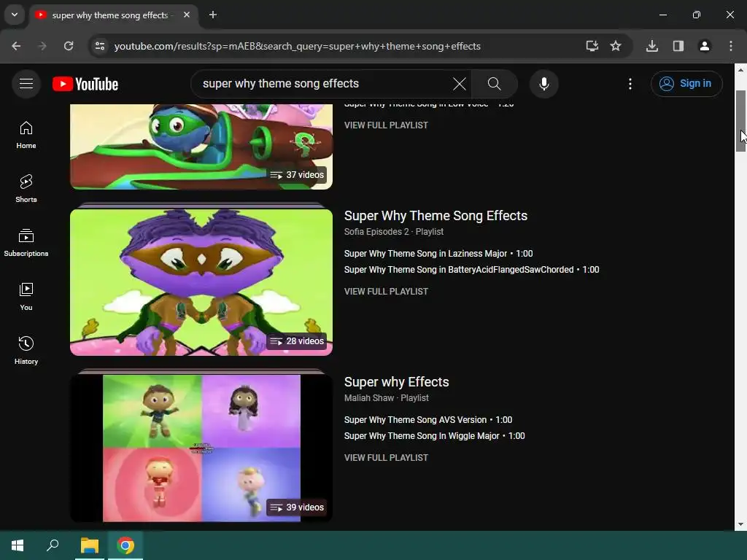Go back with the browser back arrow
The width and height of the screenshot is (747, 560).
coord(16,46)
